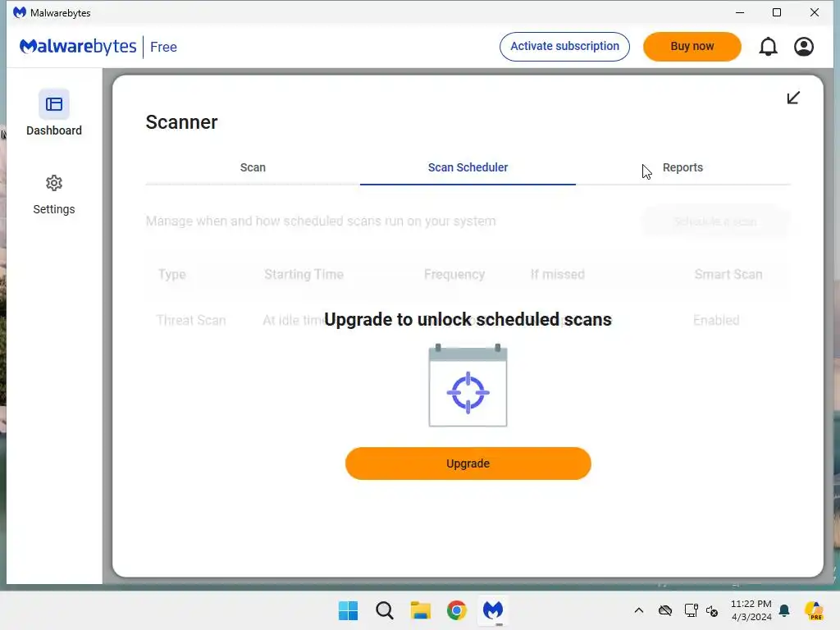Click the 'Enabled' Smart Scan value
840x630 pixels.
(716, 321)
